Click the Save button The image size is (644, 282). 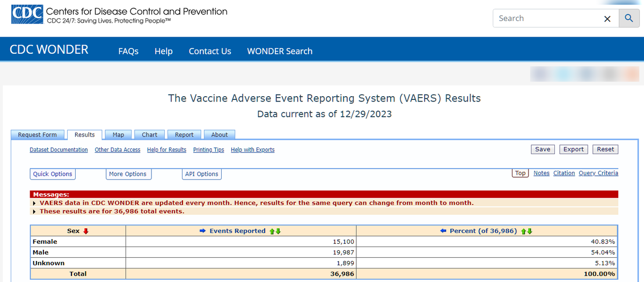point(543,149)
